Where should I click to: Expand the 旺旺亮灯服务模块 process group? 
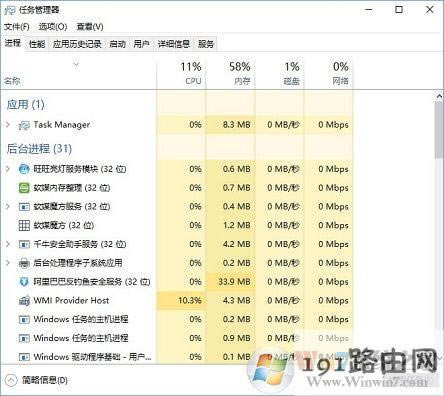8,169
